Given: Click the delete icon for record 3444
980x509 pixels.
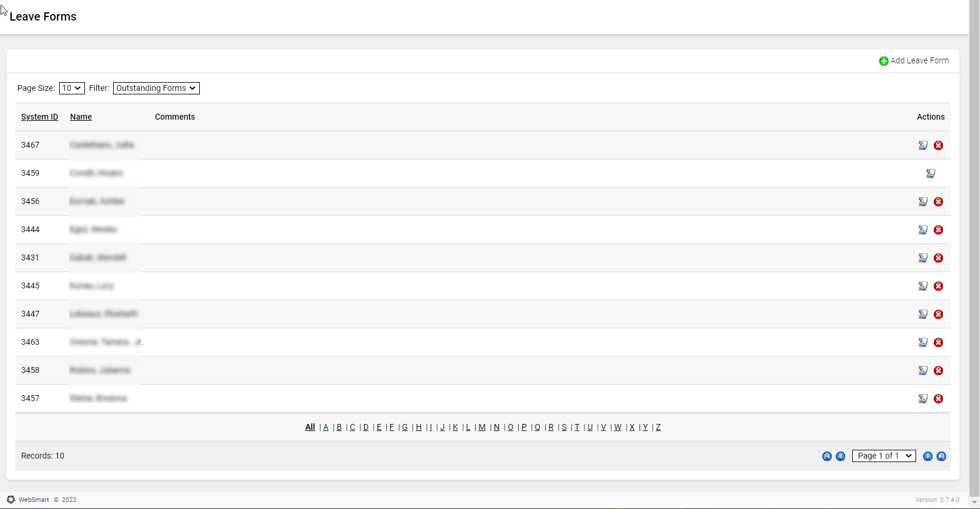Looking at the screenshot, I should (x=938, y=230).
